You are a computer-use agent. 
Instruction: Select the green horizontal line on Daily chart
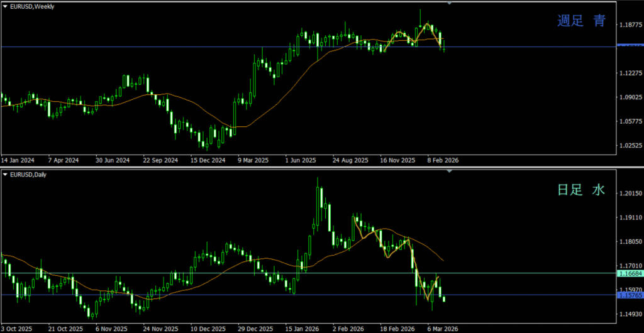(x=189, y=273)
